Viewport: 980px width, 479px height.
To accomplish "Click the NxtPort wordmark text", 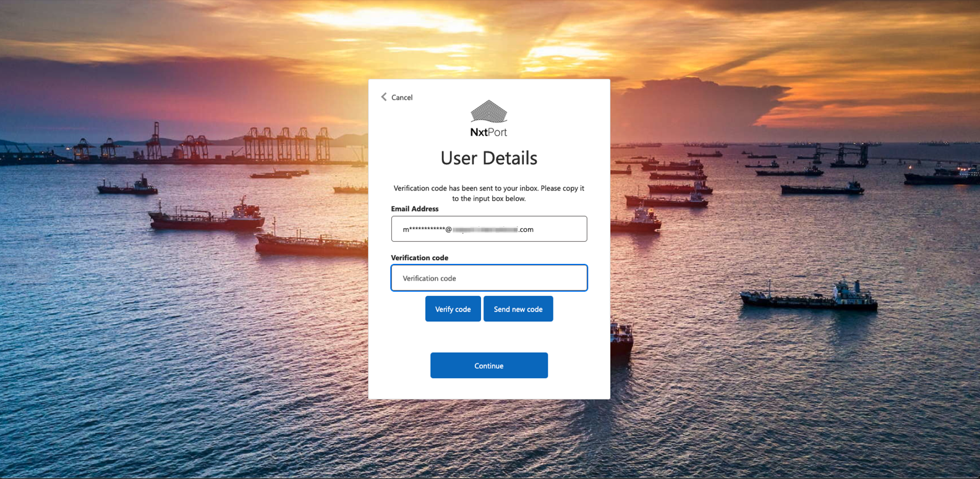I will tap(488, 132).
